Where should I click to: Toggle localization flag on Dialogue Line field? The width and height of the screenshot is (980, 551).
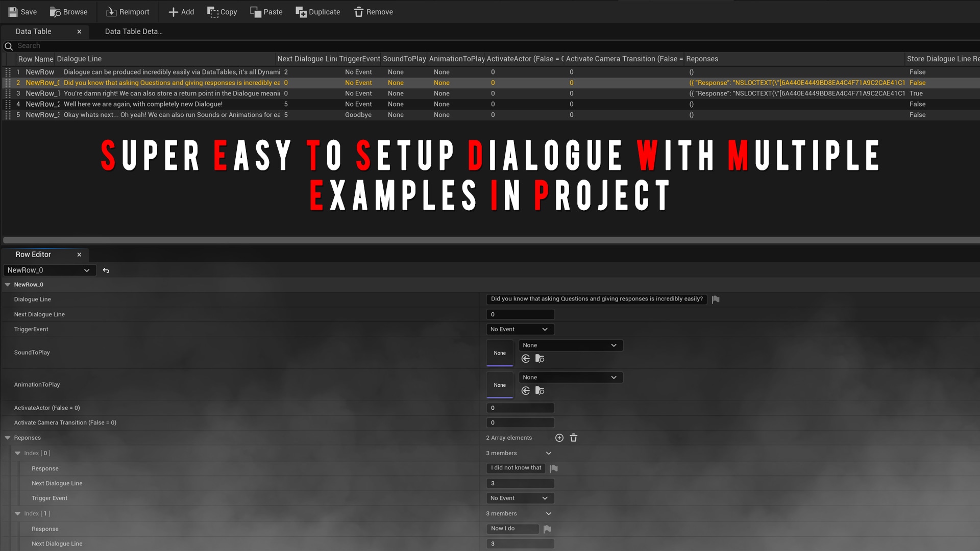[x=715, y=299]
